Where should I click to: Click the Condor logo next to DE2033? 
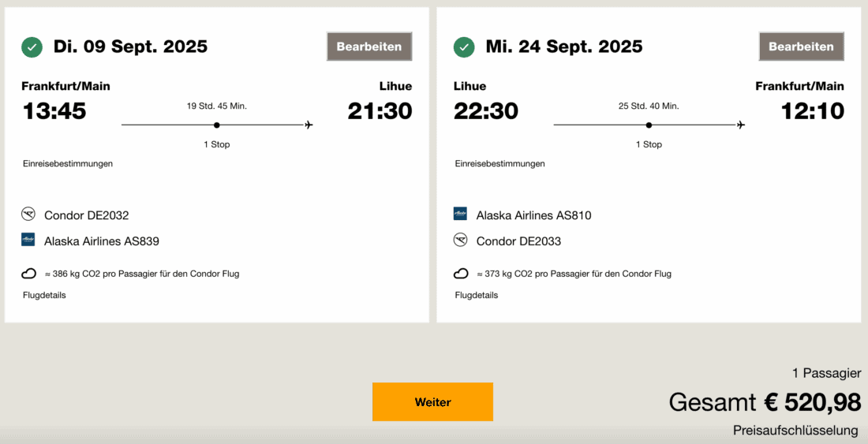(461, 240)
